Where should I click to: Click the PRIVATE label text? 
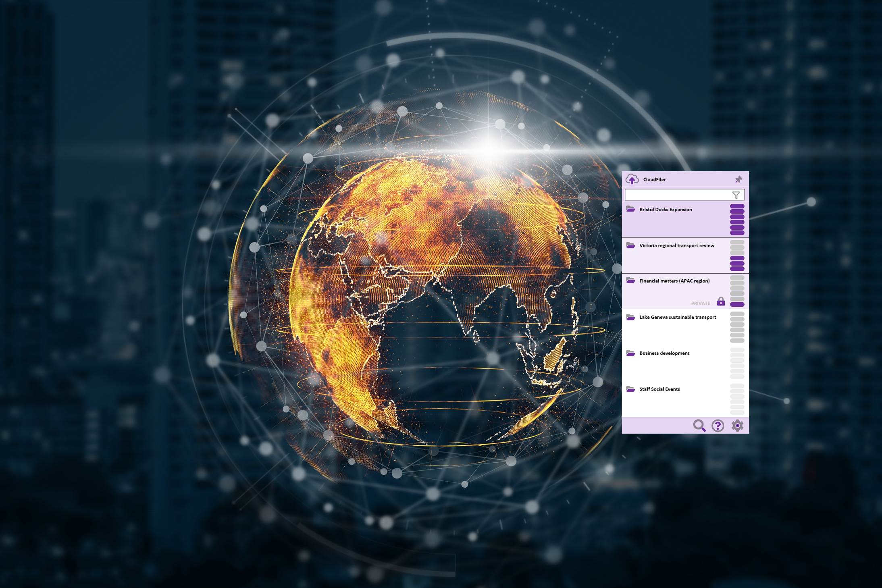coord(701,303)
